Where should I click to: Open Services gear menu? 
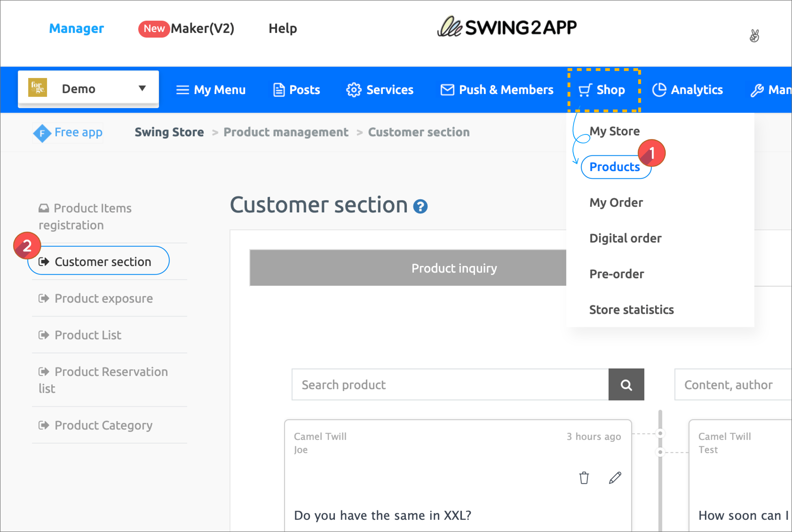click(379, 90)
